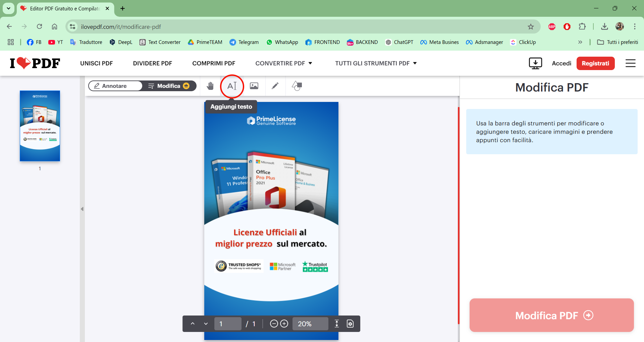Open the Meta Busines bookmark
Image resolution: width=644 pixels, height=342 pixels.
(x=439, y=42)
